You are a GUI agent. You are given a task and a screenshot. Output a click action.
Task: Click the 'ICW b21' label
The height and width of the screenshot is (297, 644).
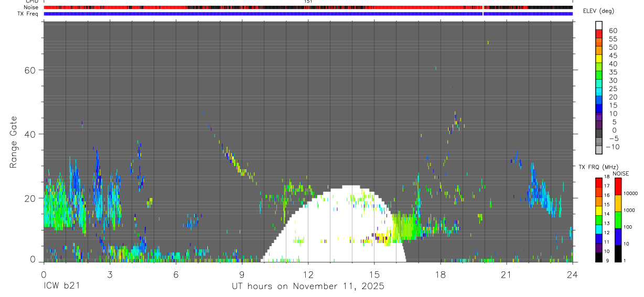(62, 287)
